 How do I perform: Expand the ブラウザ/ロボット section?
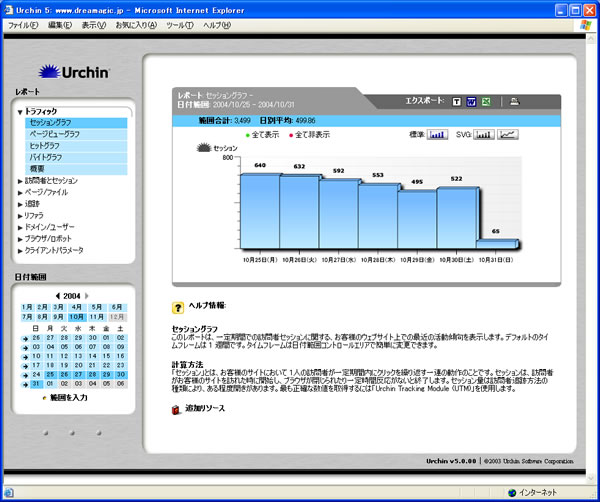point(20,239)
